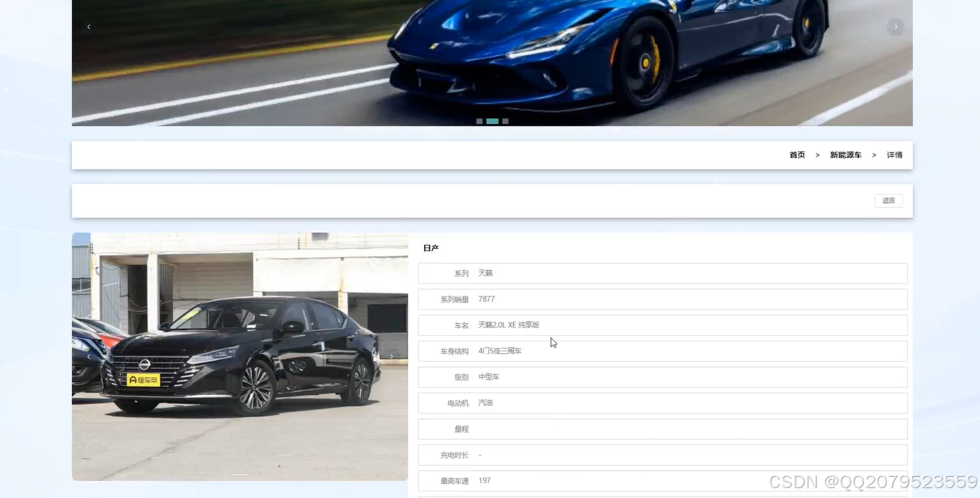Click the 系列 field label
The width and height of the screenshot is (980, 498).
click(462, 273)
